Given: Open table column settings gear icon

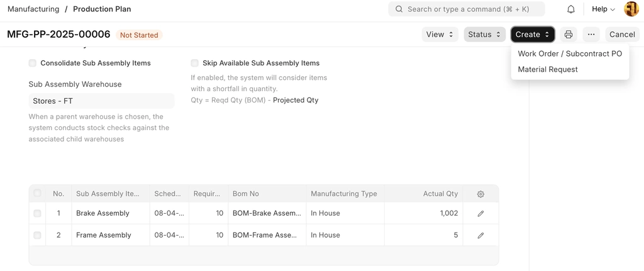Looking at the screenshot, I should click(480, 194).
